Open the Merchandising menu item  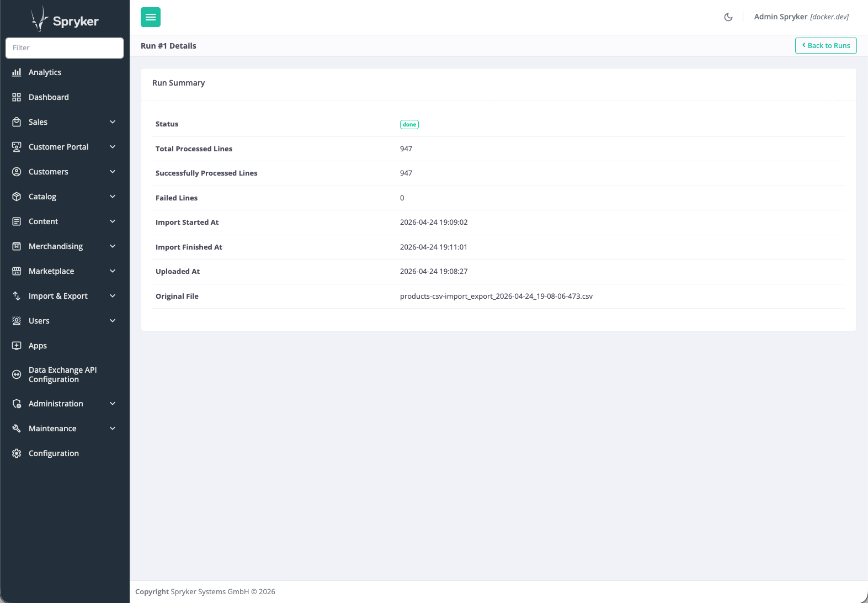coord(56,246)
